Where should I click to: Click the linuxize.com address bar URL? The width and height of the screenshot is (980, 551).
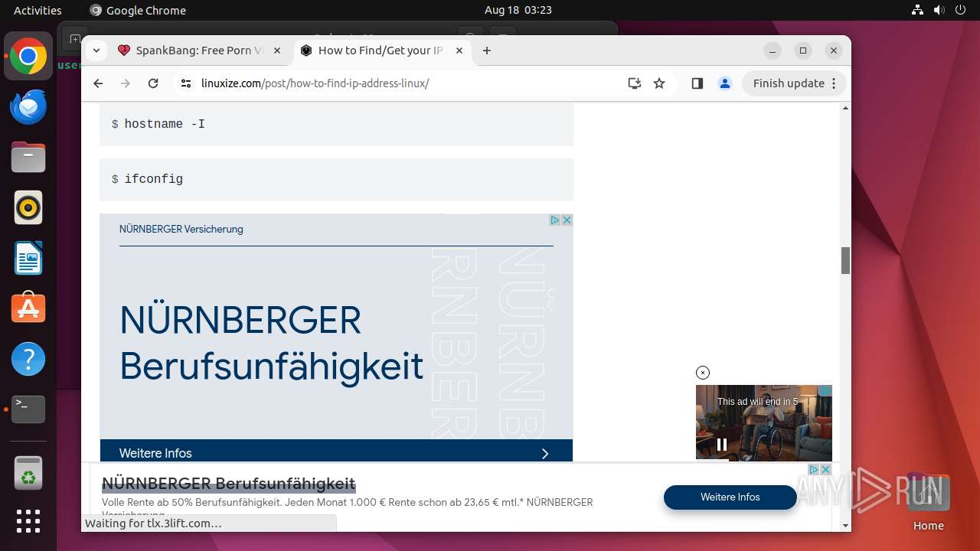[315, 83]
